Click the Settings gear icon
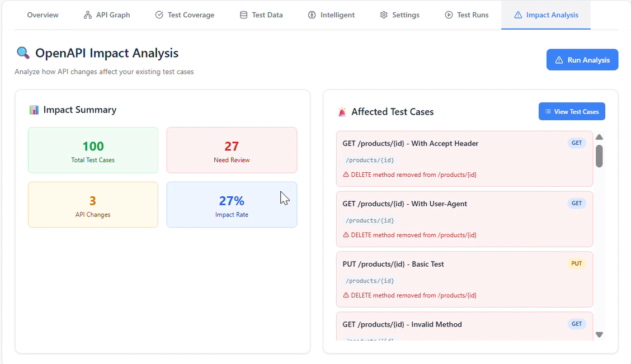The image size is (631, 364). point(384,15)
